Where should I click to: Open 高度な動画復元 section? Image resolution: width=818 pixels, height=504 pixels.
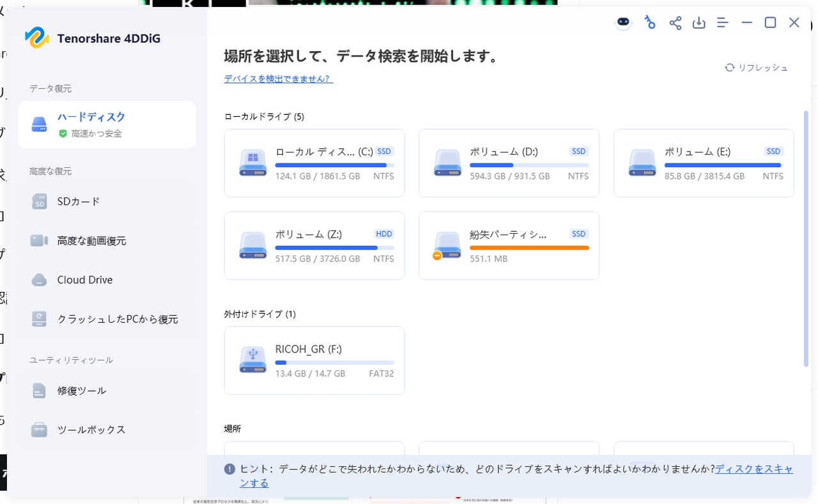coord(107,241)
